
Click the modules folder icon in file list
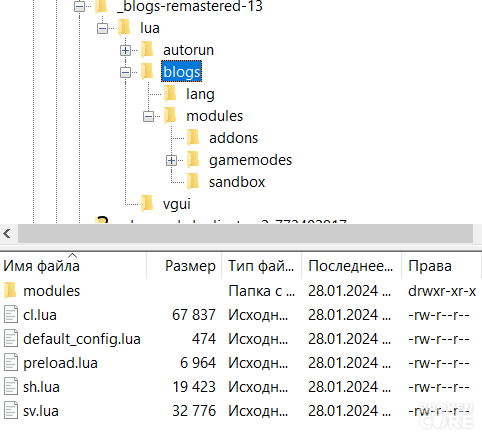click(x=10, y=291)
